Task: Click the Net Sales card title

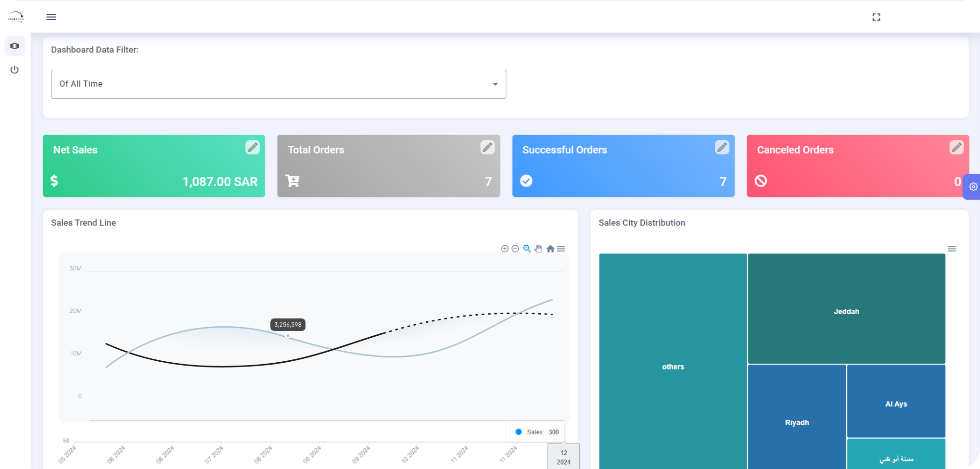Action: click(76, 150)
